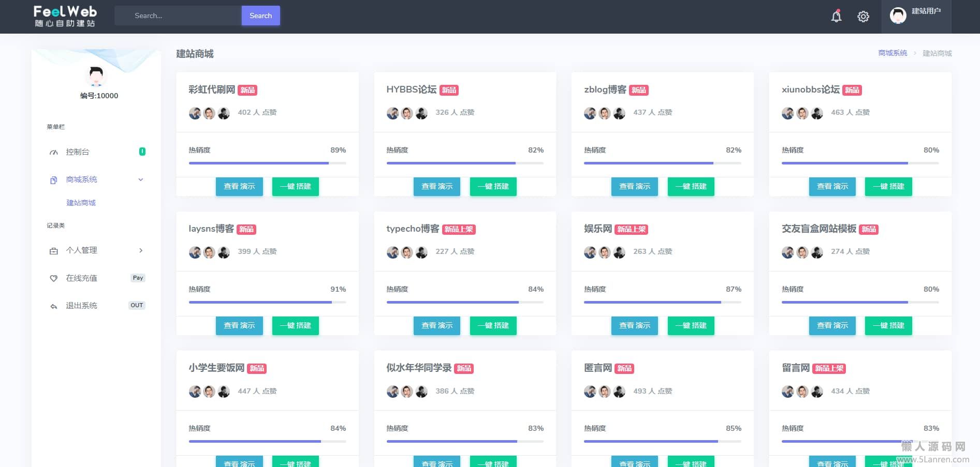Screen dimensions: 980x467
Task: Click the 娱乐网 87% popularity bar
Action: click(x=663, y=302)
